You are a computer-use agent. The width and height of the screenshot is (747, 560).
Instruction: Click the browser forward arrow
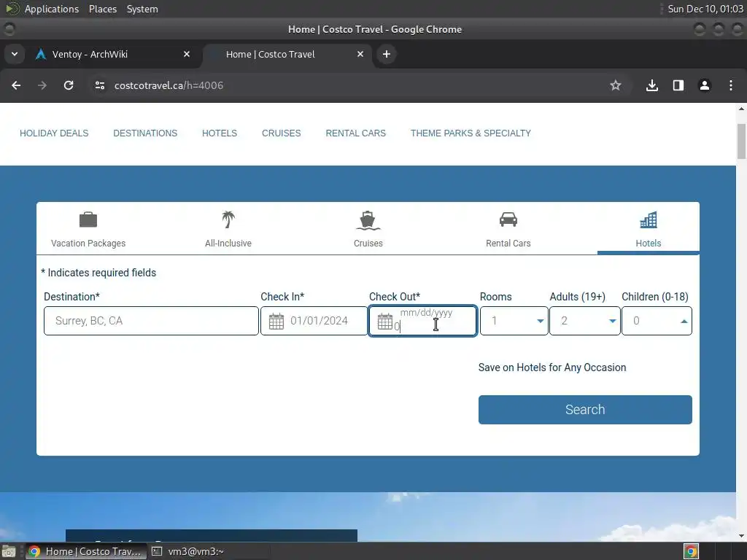click(42, 85)
